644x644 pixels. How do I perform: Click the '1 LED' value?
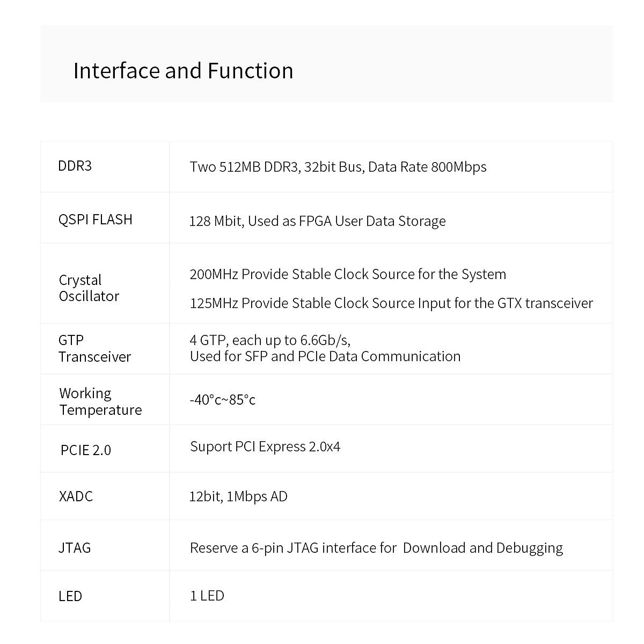point(207,596)
